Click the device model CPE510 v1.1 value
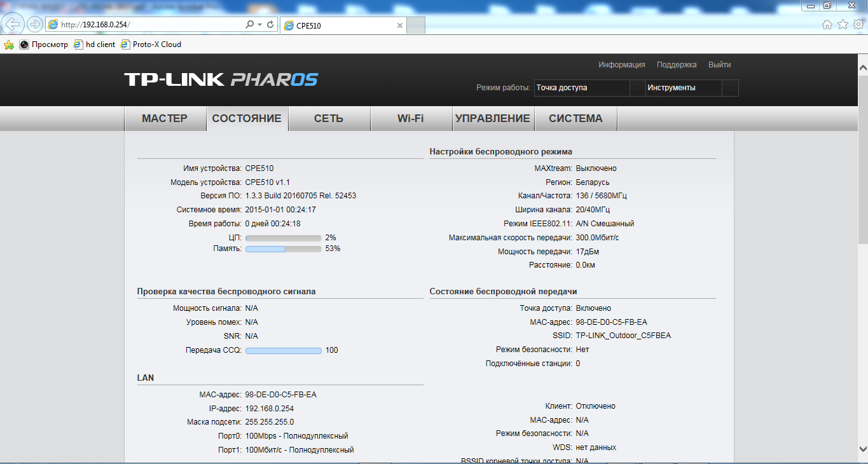Viewport: 868px width, 464px height. point(268,182)
